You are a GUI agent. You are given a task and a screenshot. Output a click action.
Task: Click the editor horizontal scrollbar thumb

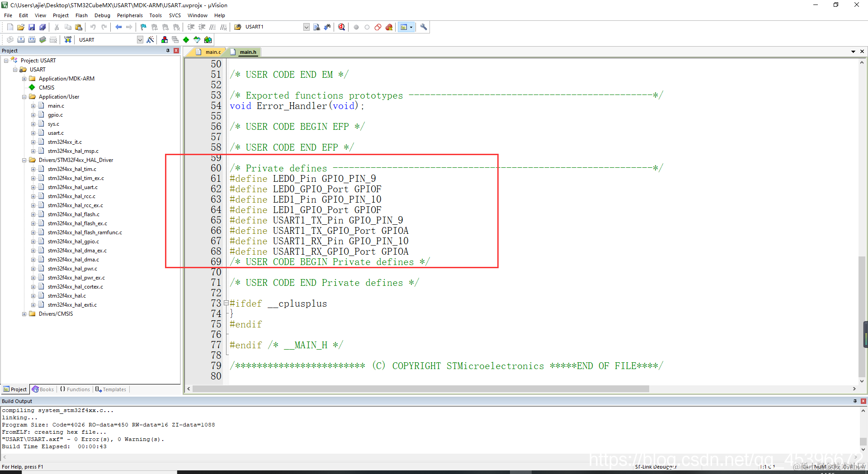click(x=421, y=389)
